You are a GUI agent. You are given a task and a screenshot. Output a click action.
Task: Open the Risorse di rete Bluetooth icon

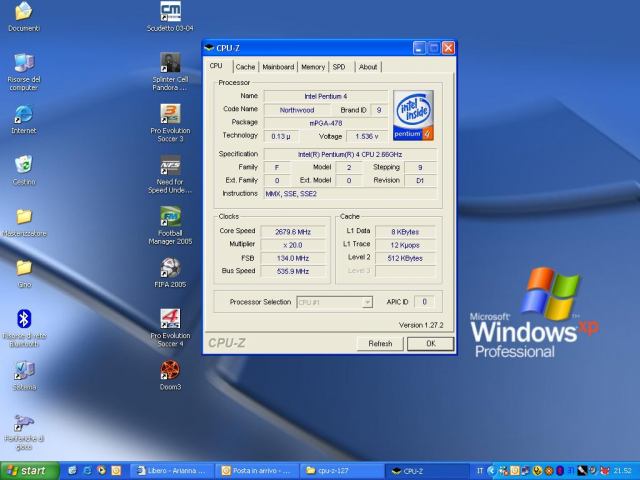pyautogui.click(x=24, y=328)
